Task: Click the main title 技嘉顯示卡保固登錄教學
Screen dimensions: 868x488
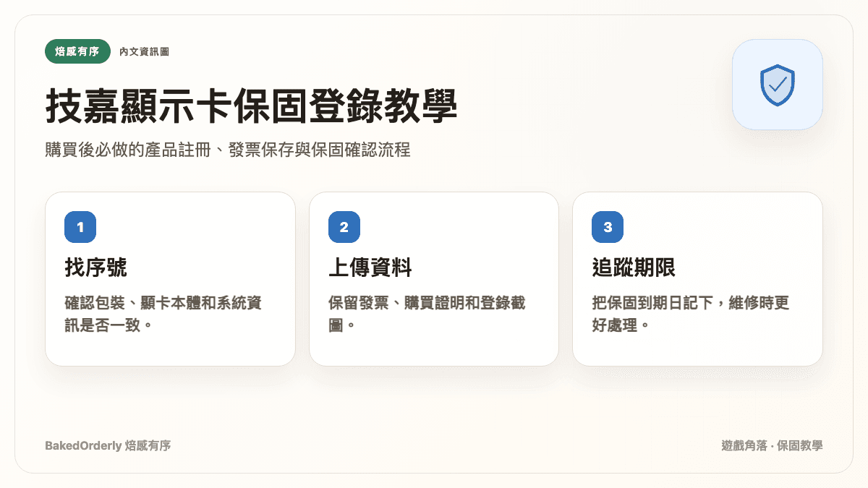Action: [251, 107]
